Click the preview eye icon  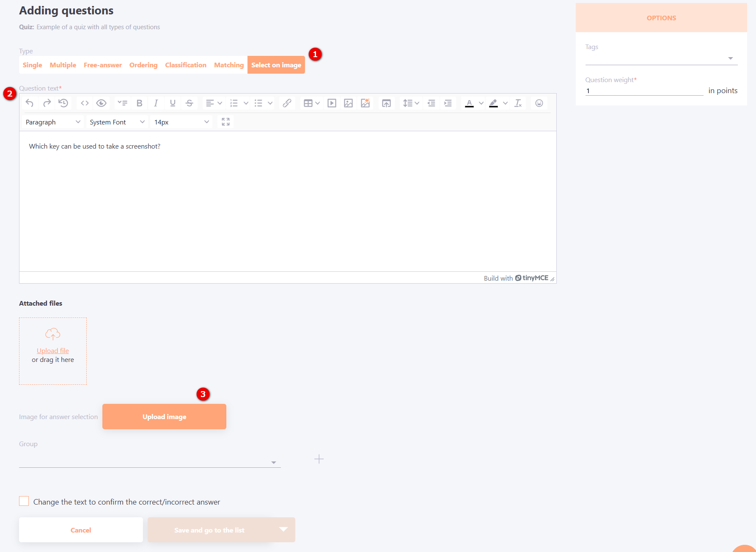coord(101,103)
